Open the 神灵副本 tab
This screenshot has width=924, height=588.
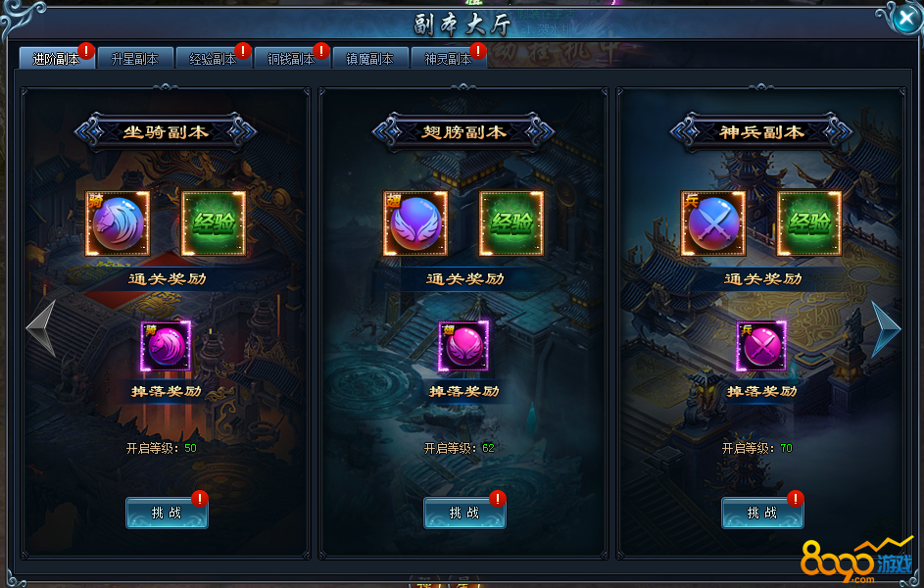click(x=449, y=59)
